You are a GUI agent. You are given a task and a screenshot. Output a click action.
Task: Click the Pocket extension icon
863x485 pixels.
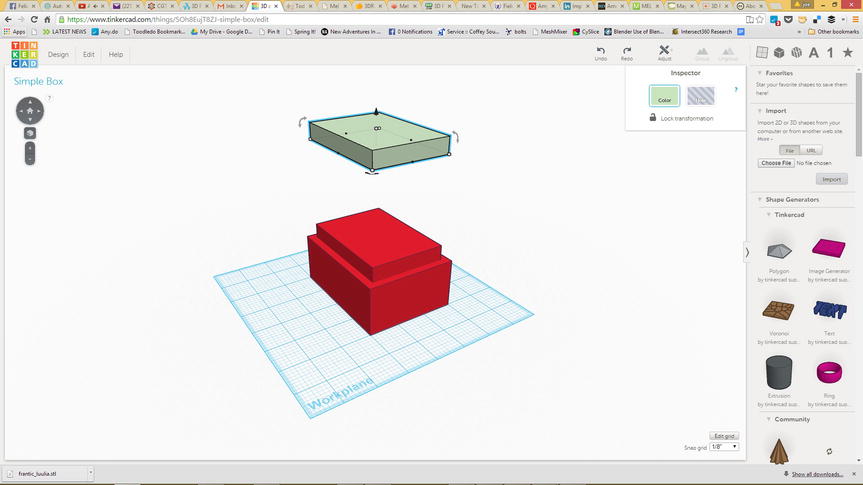click(x=789, y=19)
